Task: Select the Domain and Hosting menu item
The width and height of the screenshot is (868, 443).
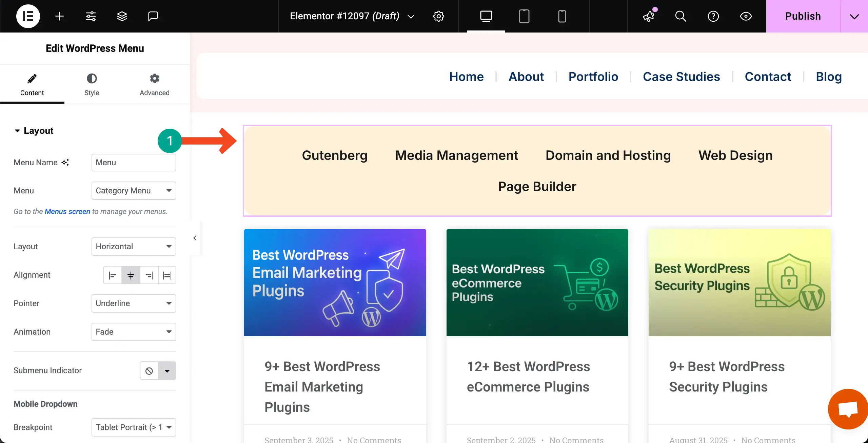Action: (608, 155)
